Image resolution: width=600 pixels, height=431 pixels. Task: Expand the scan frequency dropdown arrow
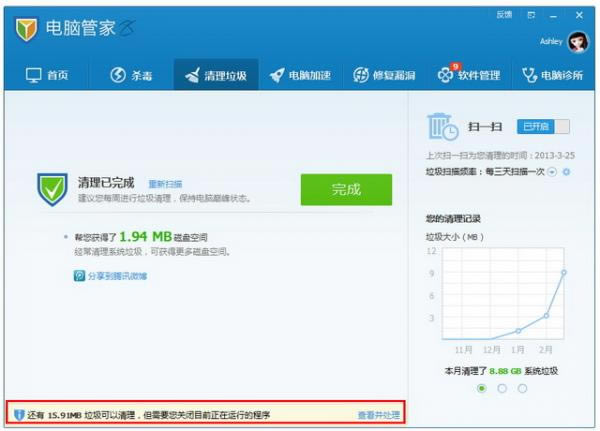click(x=552, y=172)
